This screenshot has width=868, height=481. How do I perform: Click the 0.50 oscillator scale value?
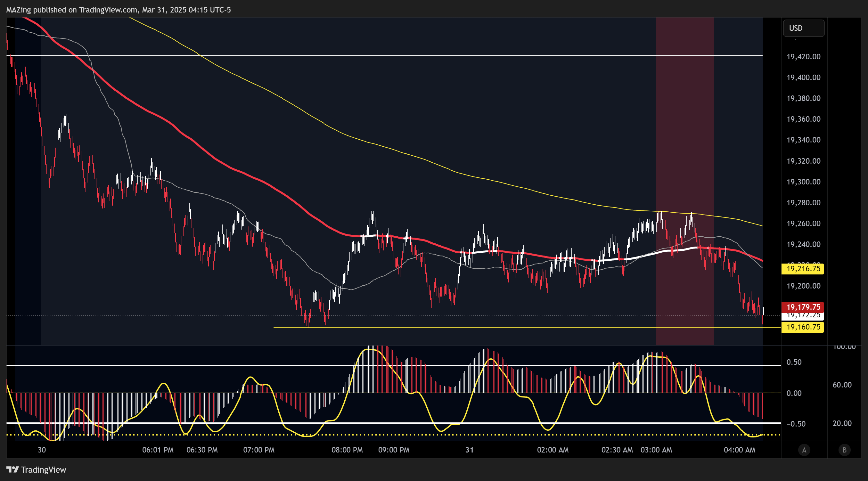tap(794, 362)
